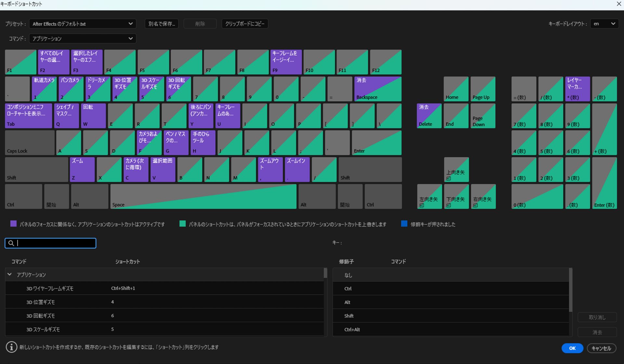Select the G key for ペン/マスクツール
This screenshot has height=364, width=624.
175,142
